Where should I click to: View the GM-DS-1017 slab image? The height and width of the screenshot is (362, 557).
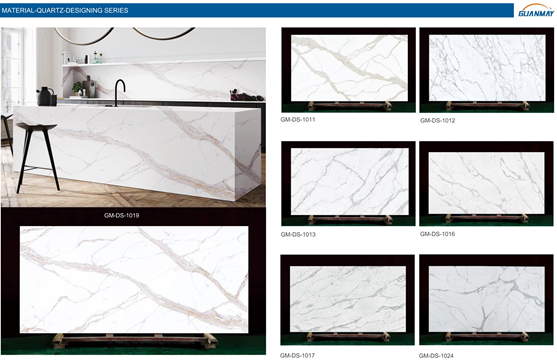(x=347, y=299)
